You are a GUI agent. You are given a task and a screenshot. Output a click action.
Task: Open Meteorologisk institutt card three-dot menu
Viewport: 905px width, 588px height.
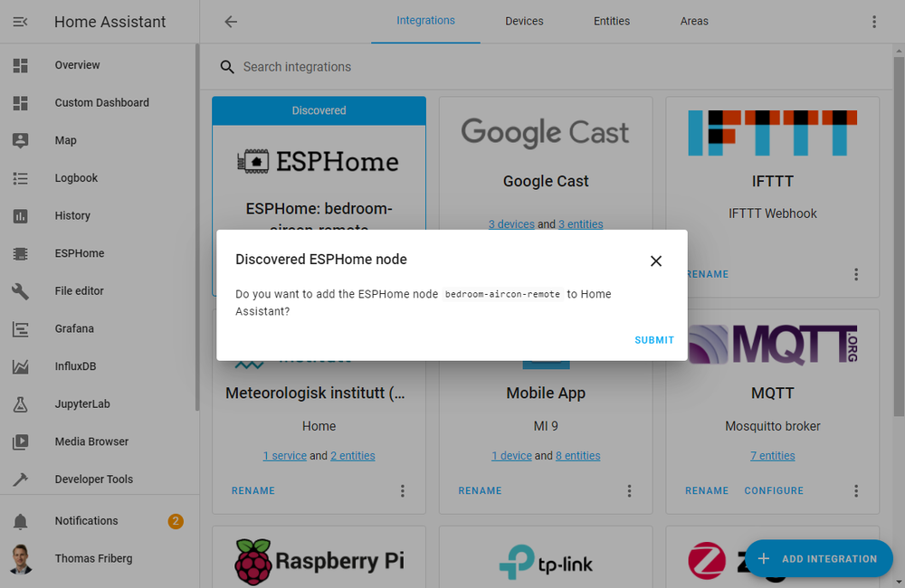[x=403, y=491]
